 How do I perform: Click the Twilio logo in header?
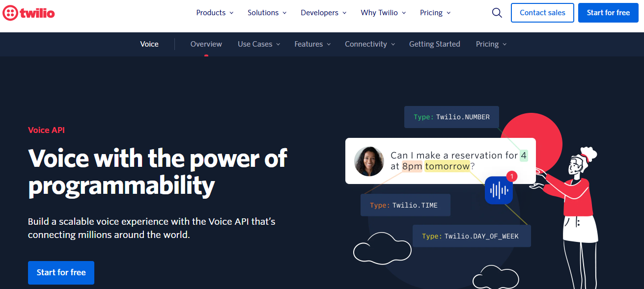point(28,13)
